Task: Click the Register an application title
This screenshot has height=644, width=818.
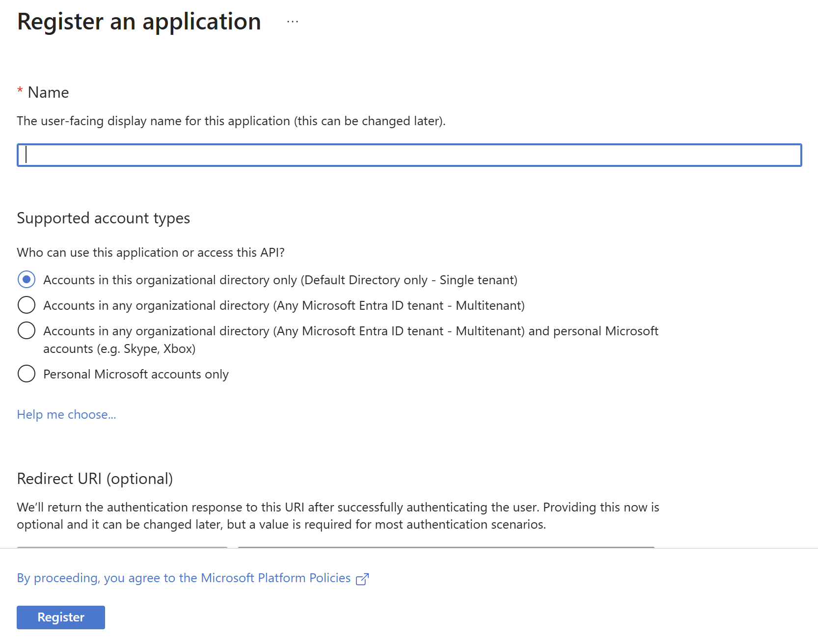Action: [x=139, y=22]
